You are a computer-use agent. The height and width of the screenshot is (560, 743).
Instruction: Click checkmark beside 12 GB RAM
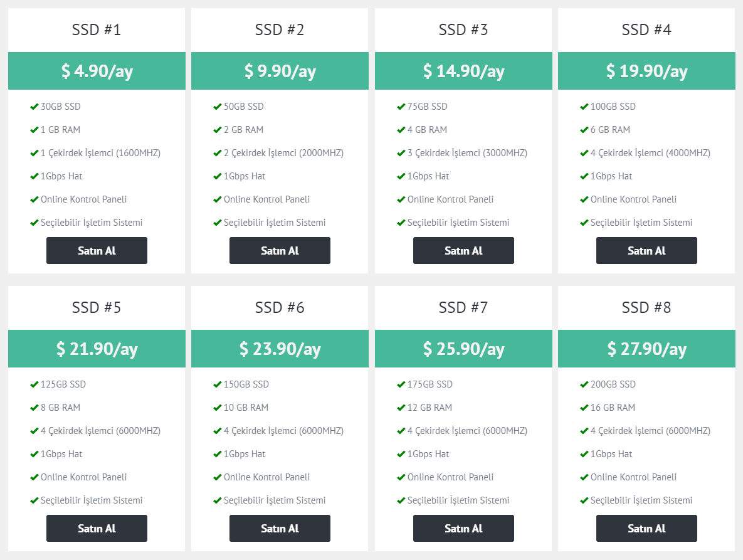click(401, 408)
